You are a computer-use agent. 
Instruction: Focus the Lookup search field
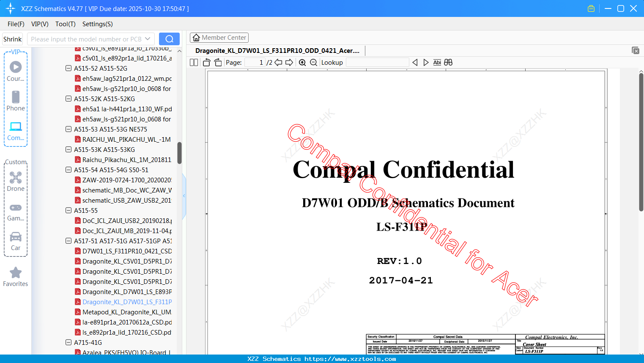(378, 63)
